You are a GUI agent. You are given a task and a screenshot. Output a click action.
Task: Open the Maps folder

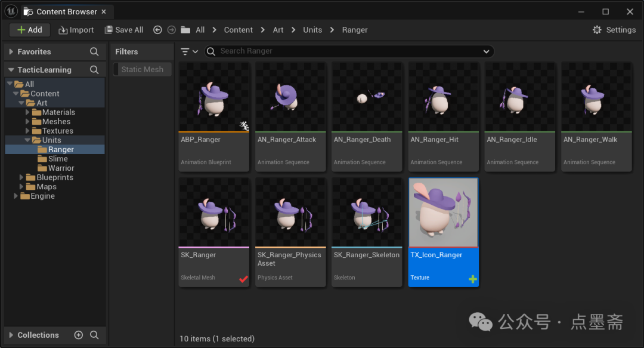[41, 186]
